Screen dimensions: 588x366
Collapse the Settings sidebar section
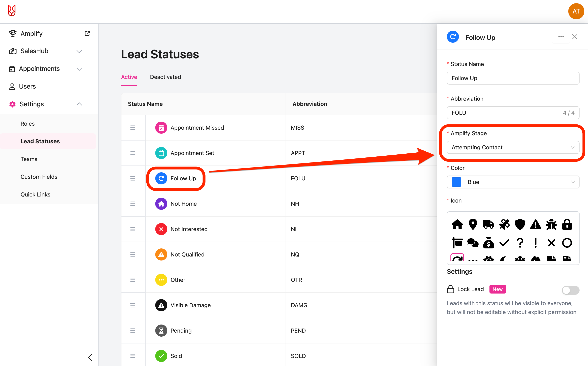[79, 104]
